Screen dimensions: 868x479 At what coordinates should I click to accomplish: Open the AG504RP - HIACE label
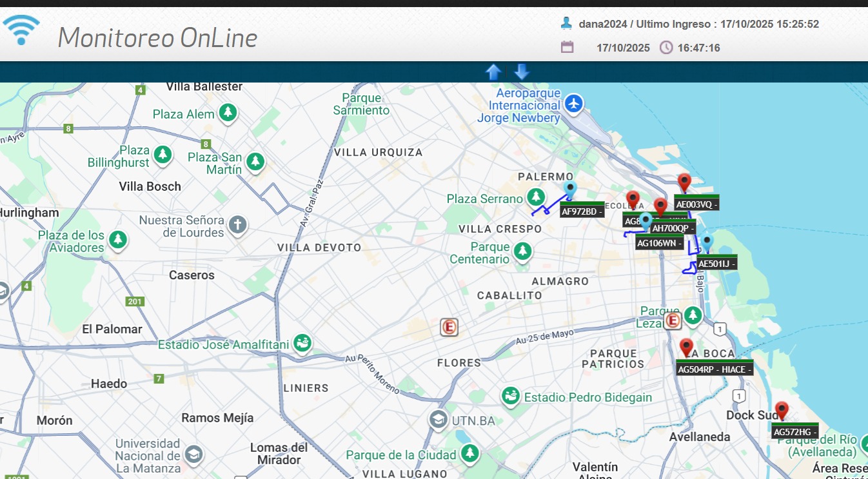coord(715,369)
